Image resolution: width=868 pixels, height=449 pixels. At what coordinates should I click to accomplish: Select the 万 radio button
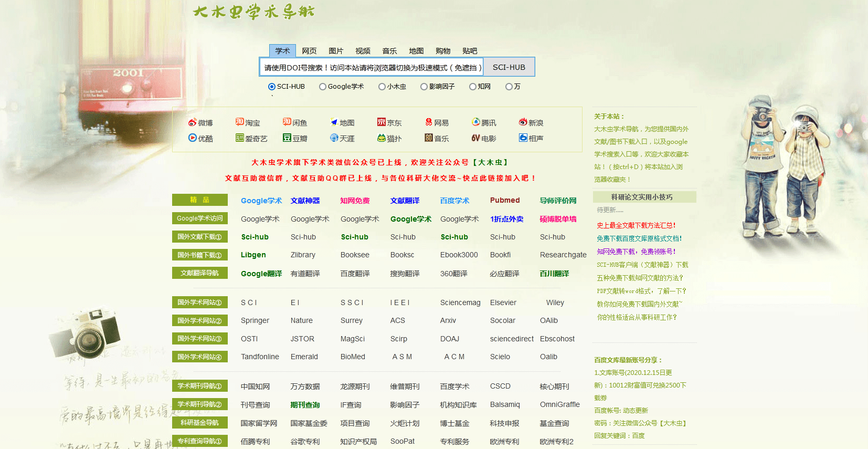pos(509,87)
